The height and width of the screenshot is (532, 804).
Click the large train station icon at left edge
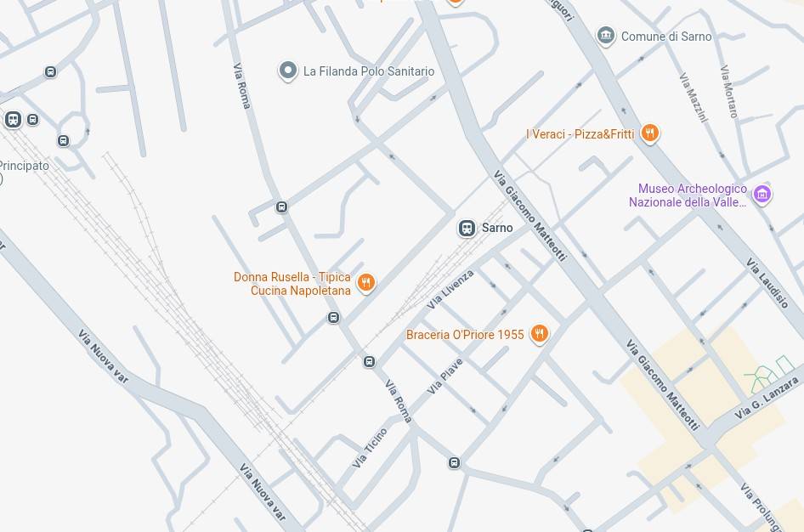(13, 120)
